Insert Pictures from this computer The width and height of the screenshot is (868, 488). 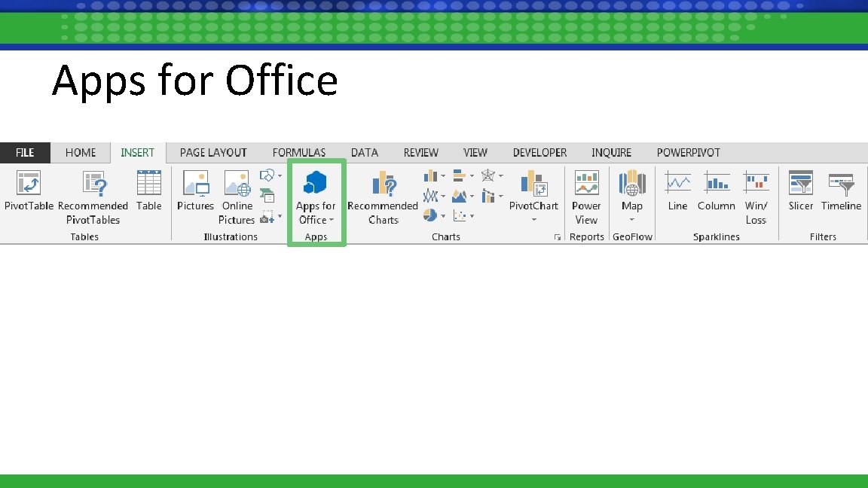click(x=195, y=191)
